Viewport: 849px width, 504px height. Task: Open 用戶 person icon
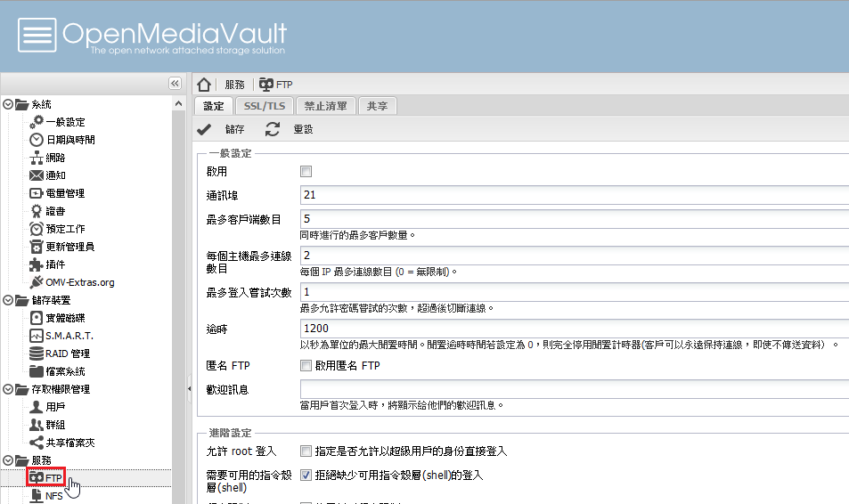(37, 407)
